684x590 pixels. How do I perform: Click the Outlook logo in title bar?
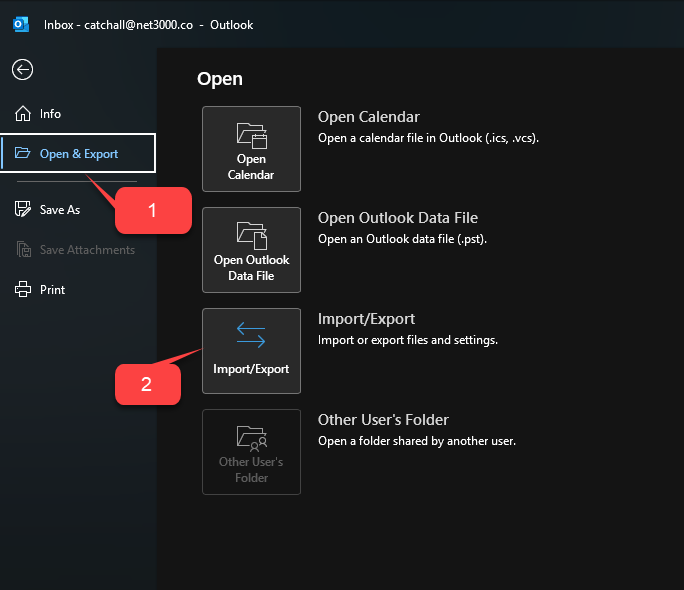click(x=21, y=24)
